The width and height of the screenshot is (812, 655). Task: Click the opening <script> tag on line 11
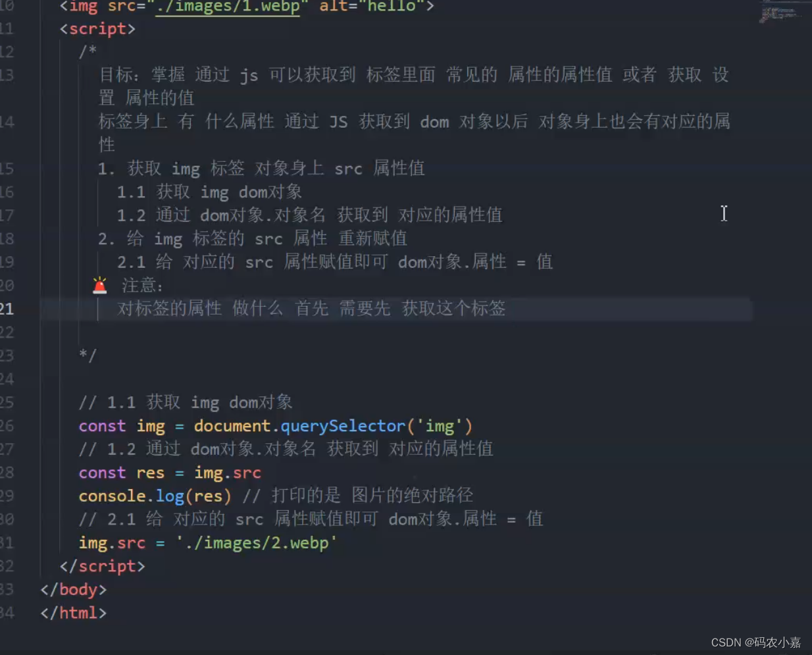tap(97, 28)
